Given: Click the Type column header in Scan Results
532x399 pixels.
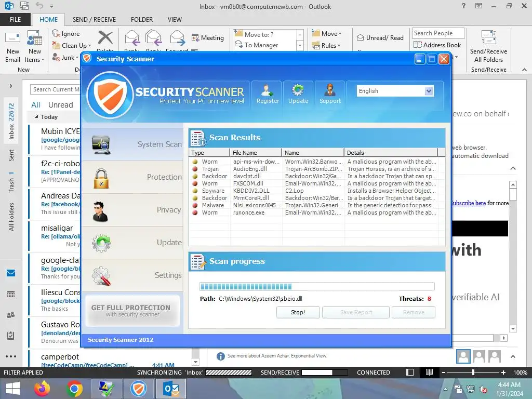Looking at the screenshot, I should coord(209,153).
